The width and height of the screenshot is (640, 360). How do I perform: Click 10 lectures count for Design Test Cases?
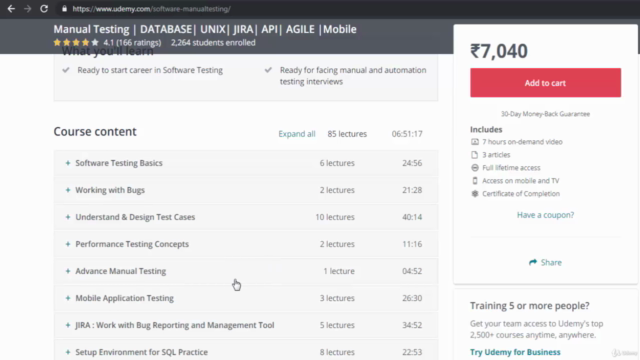[335, 217]
